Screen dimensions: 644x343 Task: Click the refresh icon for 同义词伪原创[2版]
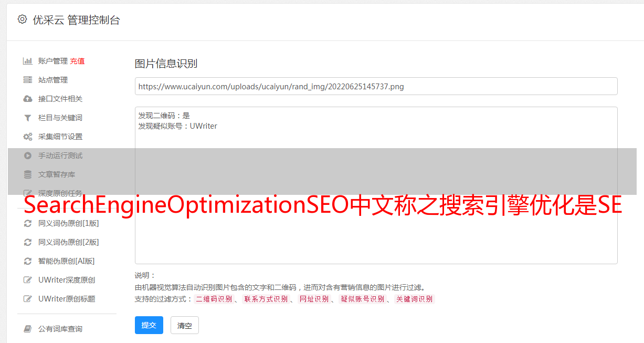(x=28, y=242)
